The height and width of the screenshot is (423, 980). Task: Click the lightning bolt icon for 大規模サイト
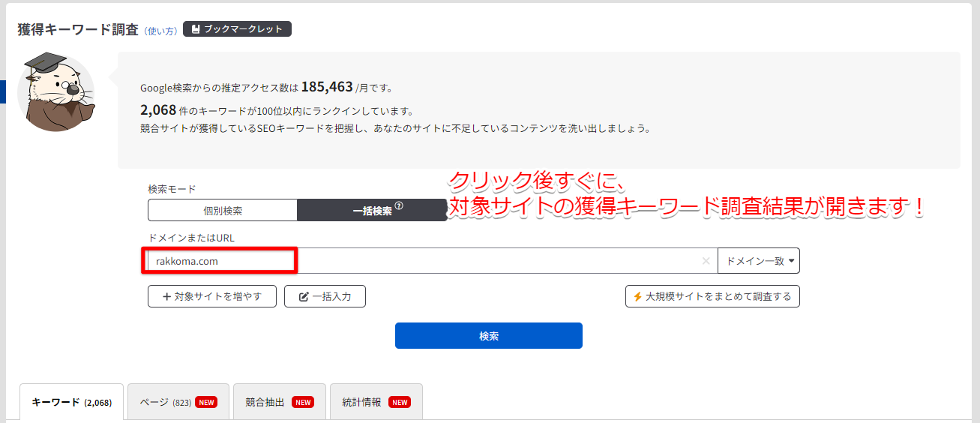(x=637, y=296)
